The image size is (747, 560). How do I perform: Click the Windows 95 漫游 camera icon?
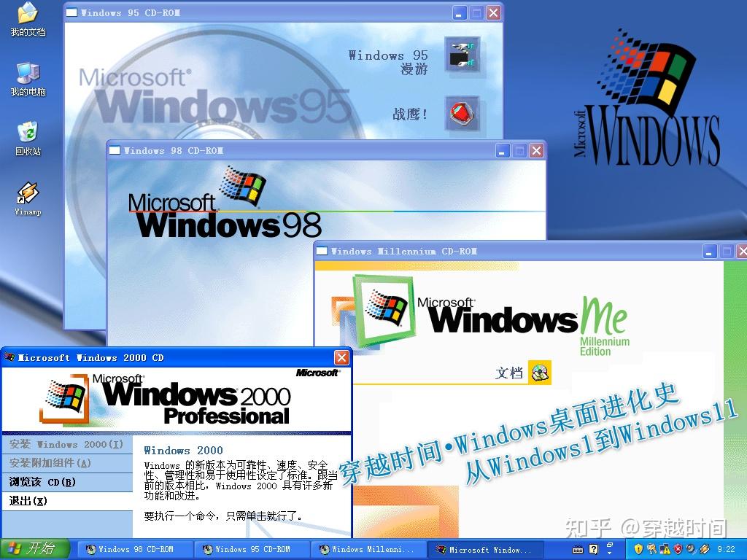[x=464, y=55]
